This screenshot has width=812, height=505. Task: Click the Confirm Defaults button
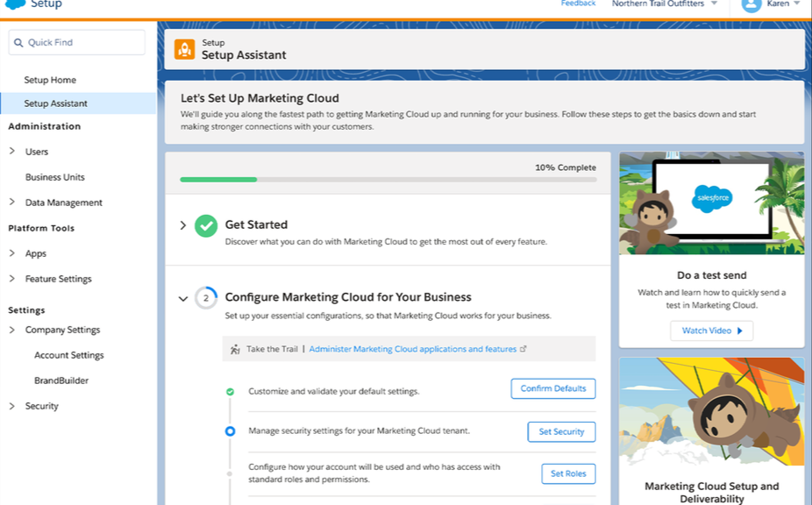553,388
